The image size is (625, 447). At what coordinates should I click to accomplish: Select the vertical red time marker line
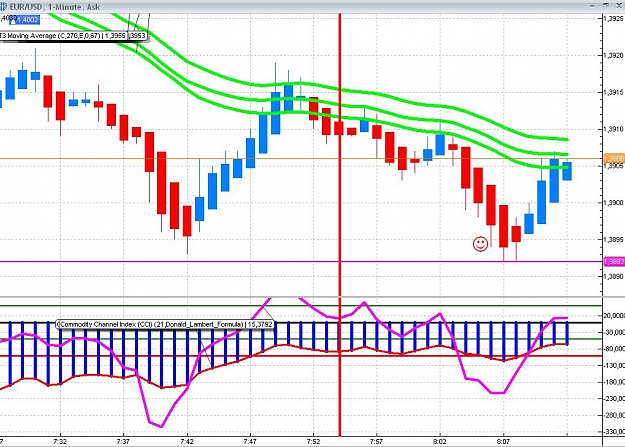point(340,223)
